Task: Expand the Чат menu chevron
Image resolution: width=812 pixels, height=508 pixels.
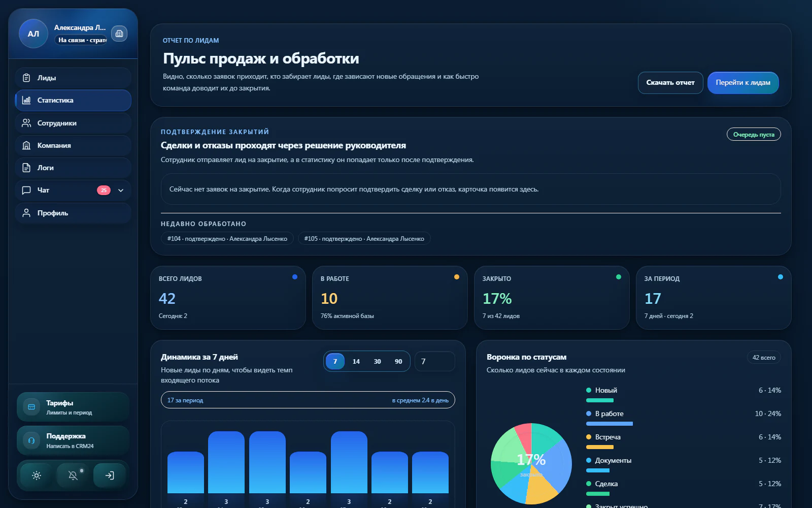Action: (121, 190)
